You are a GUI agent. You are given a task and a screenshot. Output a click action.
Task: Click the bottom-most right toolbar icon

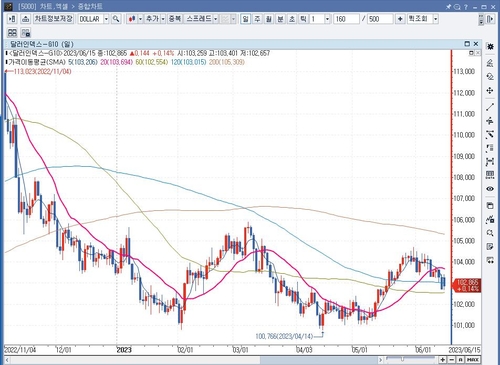[490, 260]
